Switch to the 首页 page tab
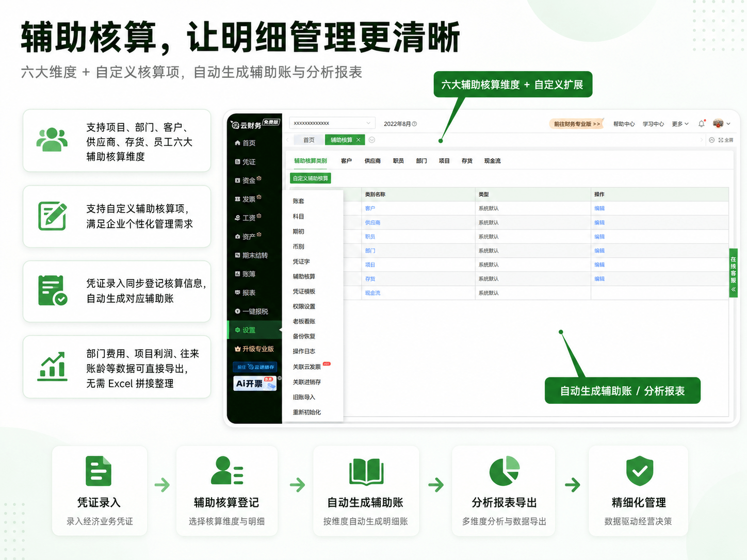Viewport: 747px width, 560px height. pos(309,140)
